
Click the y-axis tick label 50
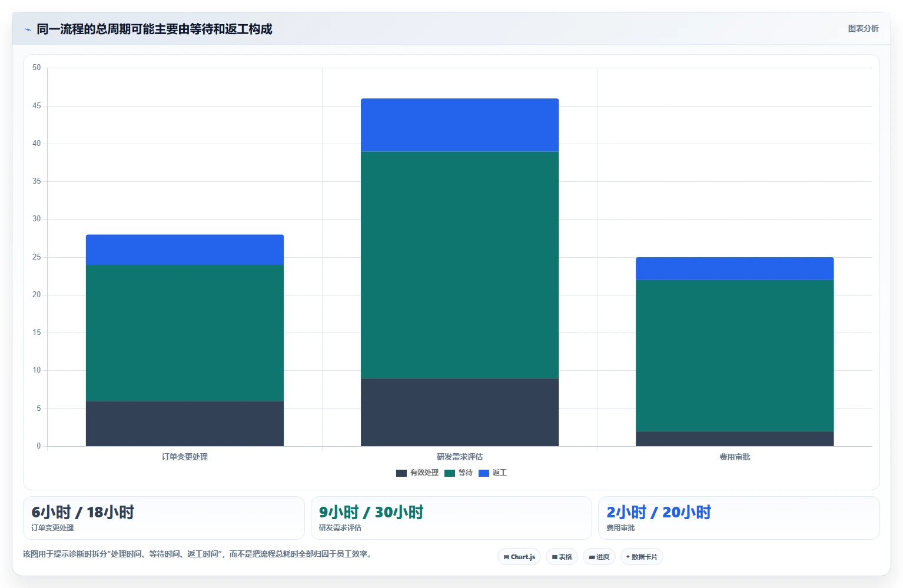pyautogui.click(x=36, y=68)
